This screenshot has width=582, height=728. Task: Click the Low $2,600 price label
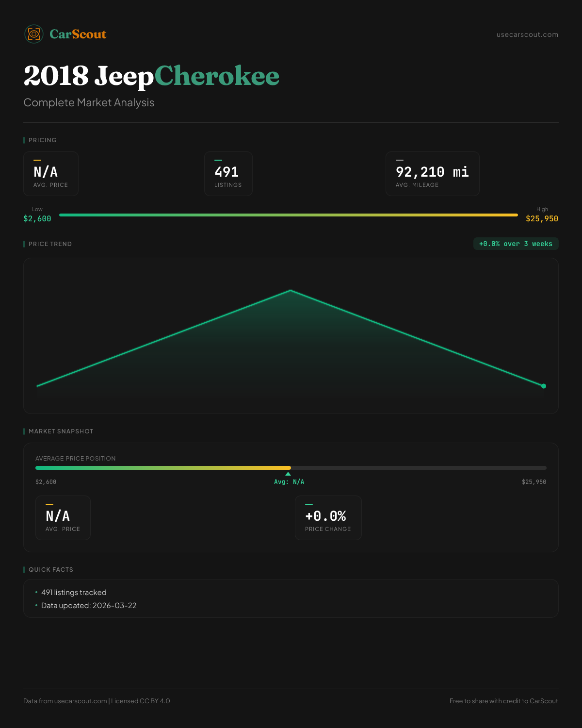(x=37, y=215)
